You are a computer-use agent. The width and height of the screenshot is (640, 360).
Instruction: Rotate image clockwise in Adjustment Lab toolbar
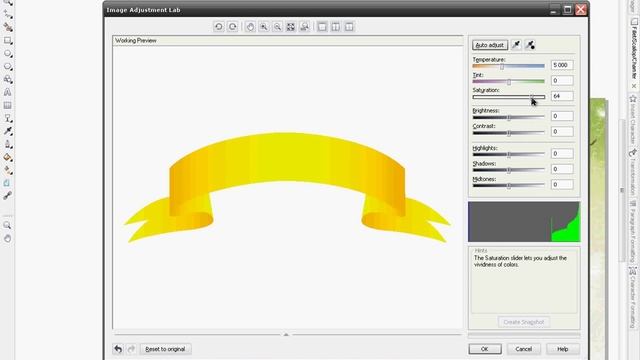point(233,27)
